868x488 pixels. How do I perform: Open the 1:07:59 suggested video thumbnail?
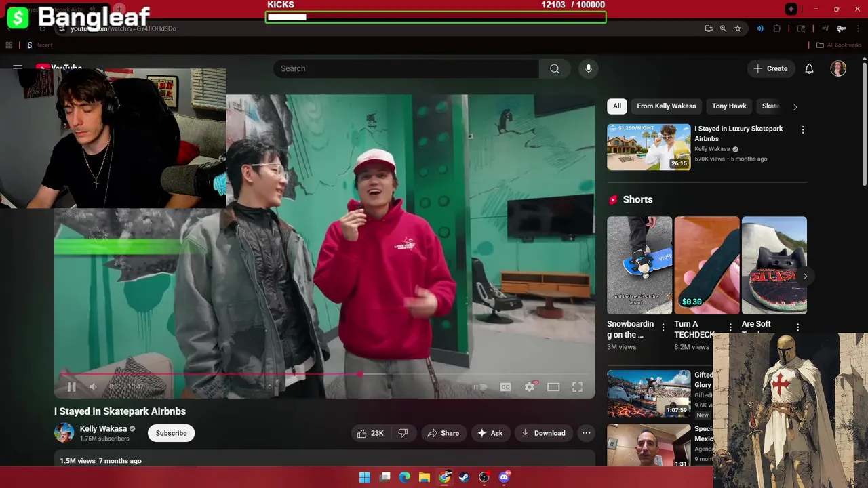point(649,393)
